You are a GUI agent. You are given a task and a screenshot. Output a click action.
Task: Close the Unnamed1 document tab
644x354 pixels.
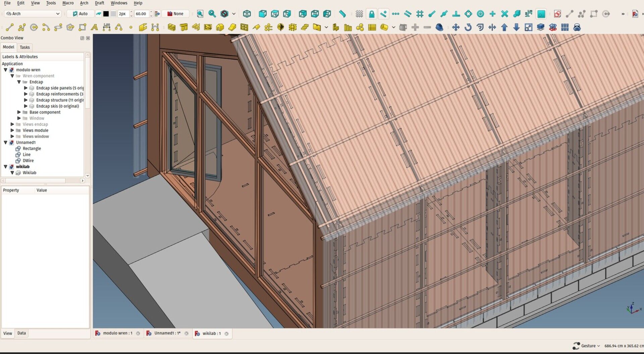pos(186,333)
